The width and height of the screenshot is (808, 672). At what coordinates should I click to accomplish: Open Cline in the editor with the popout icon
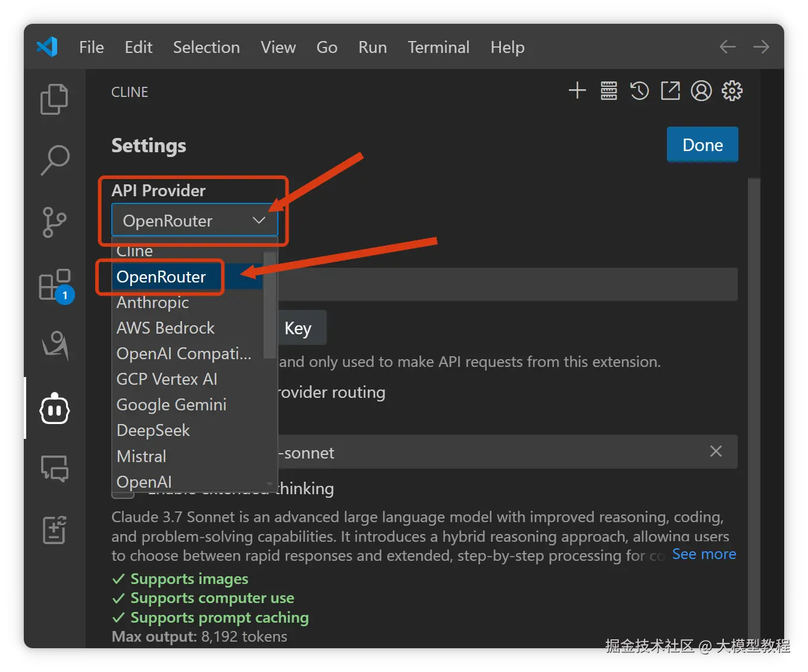pos(671,91)
